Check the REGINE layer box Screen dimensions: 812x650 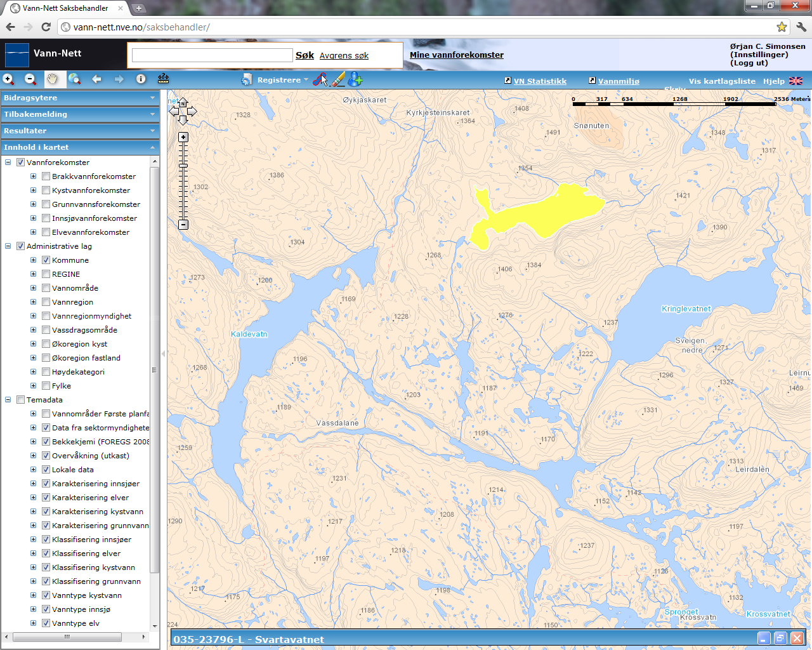click(x=46, y=274)
